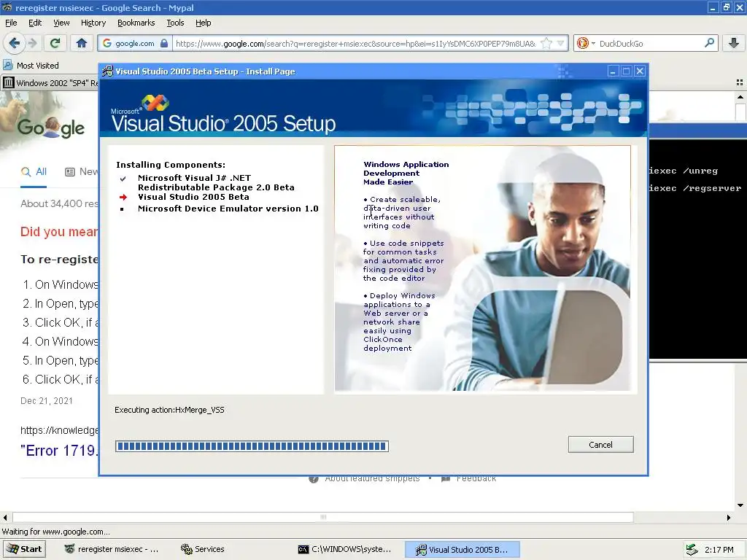Click the command prompt window's '/regserver' line
Image resolution: width=747 pixels, height=560 pixels.
coord(695,188)
